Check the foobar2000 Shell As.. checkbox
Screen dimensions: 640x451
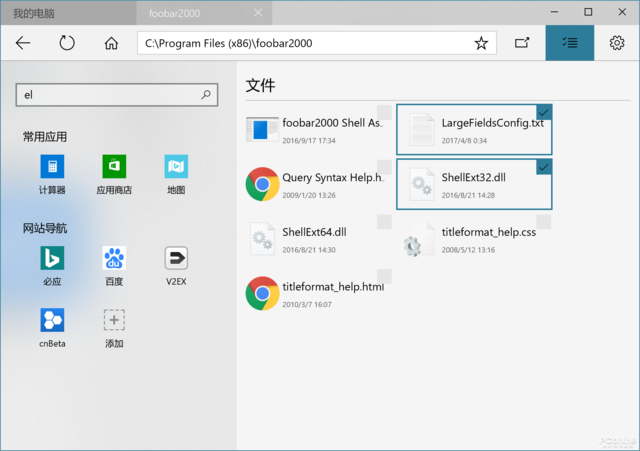384,112
